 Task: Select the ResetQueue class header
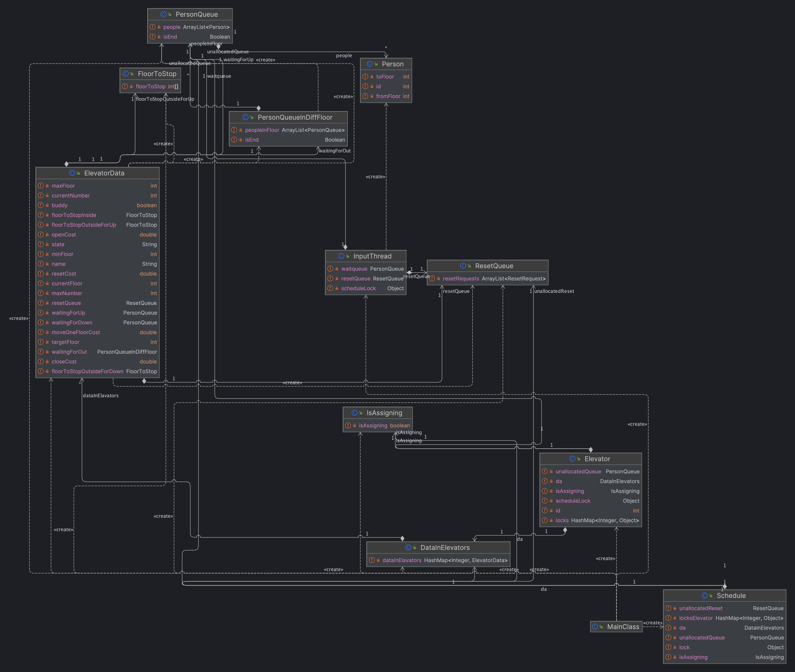click(488, 266)
